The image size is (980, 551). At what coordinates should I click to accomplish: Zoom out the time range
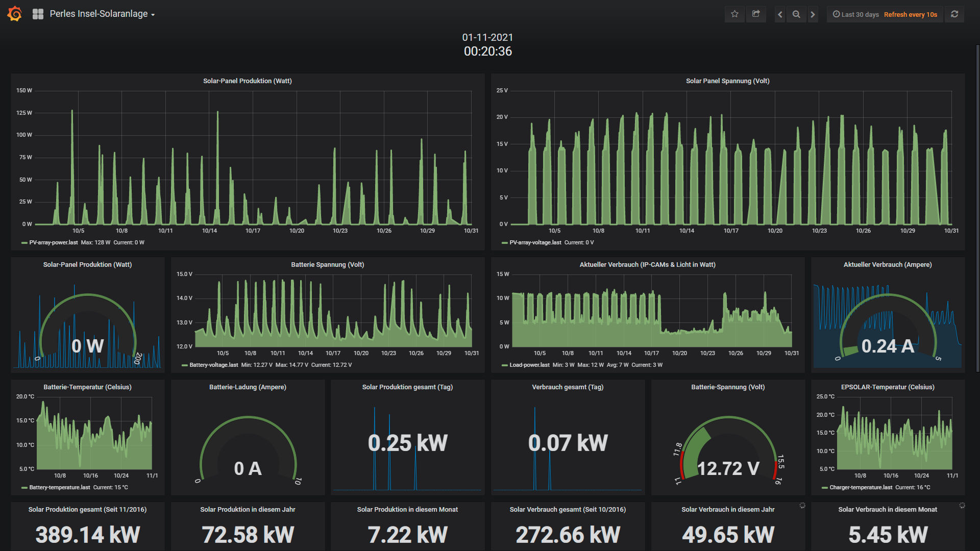click(796, 14)
